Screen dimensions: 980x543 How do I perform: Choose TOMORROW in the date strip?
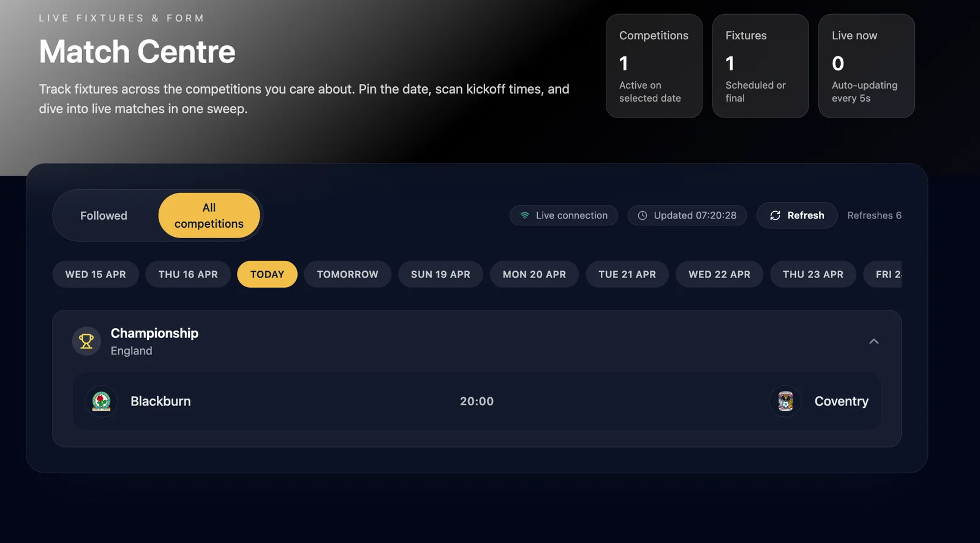click(x=347, y=274)
